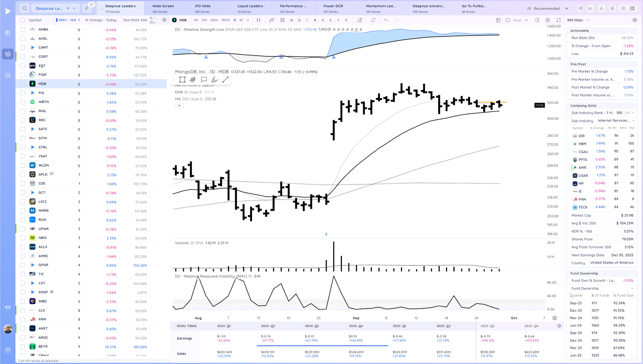Open the alerts bell icon
The width and height of the screenshot is (643, 364).
612,8
